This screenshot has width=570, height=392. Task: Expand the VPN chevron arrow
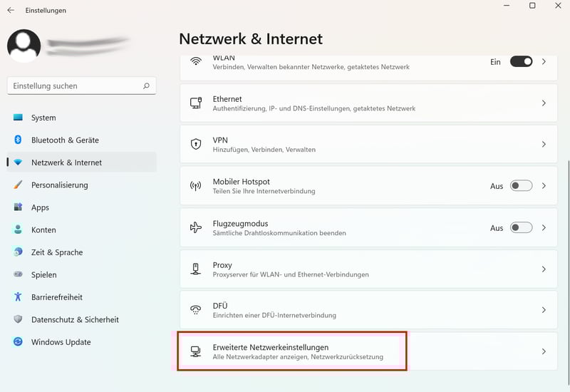pyautogui.click(x=544, y=145)
